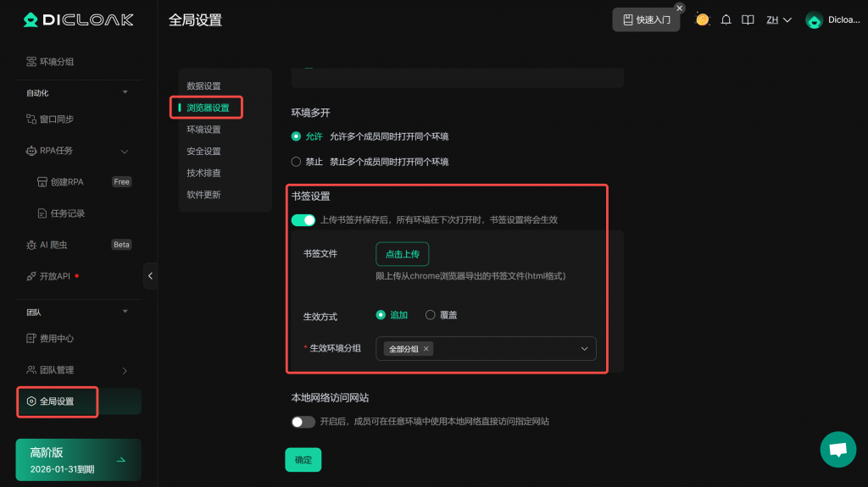
Task: Open the chat support bubble icon
Action: (838, 450)
